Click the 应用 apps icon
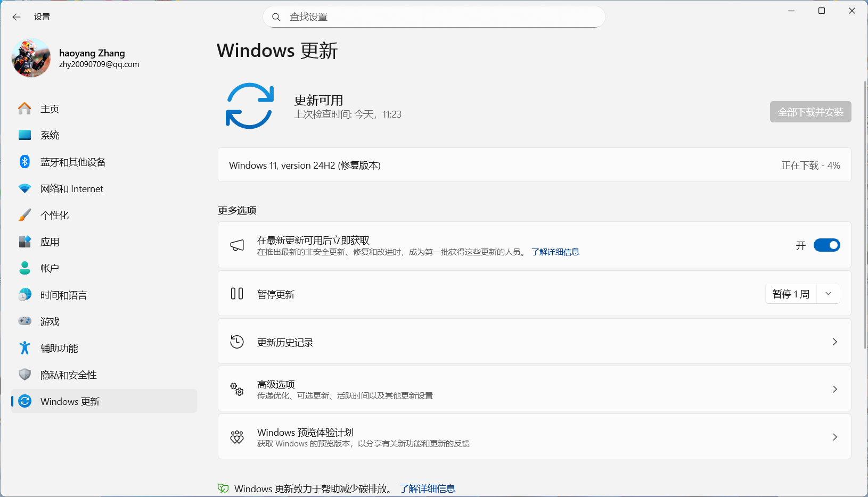868x497 pixels. coord(24,242)
